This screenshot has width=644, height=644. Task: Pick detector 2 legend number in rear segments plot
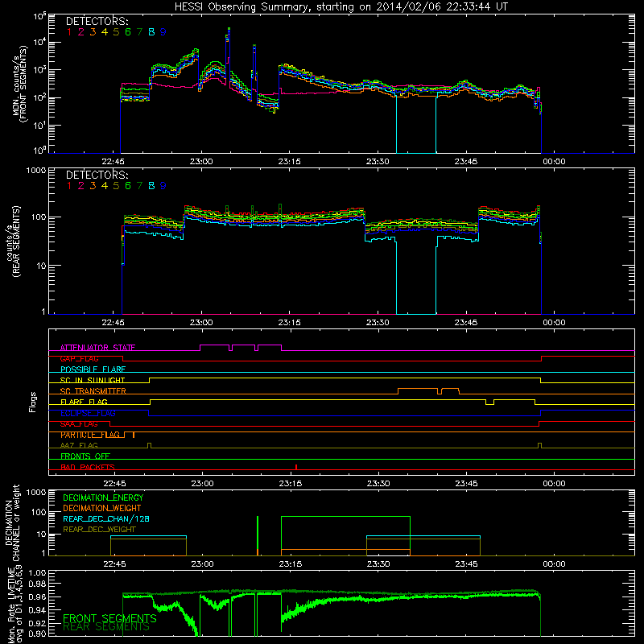pyautogui.click(x=81, y=186)
